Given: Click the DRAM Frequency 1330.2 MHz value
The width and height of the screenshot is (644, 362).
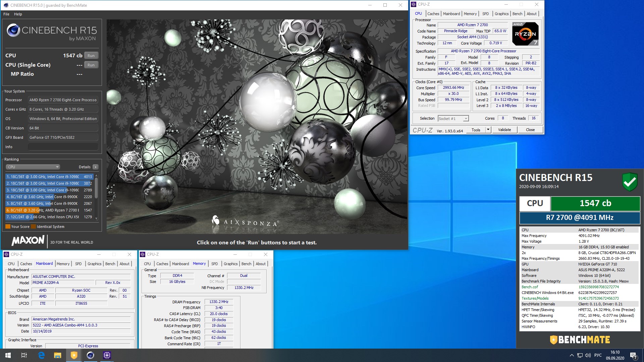Looking at the screenshot, I should tap(219, 302).
